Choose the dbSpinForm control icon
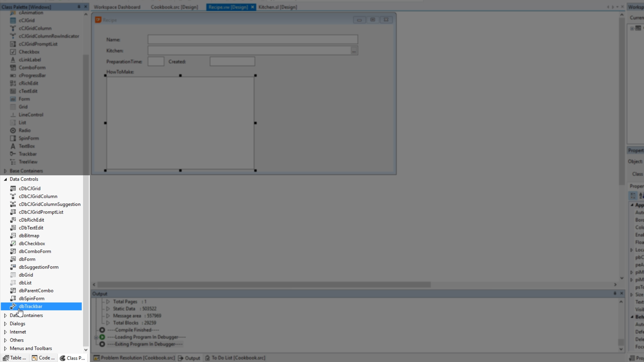 [13, 298]
